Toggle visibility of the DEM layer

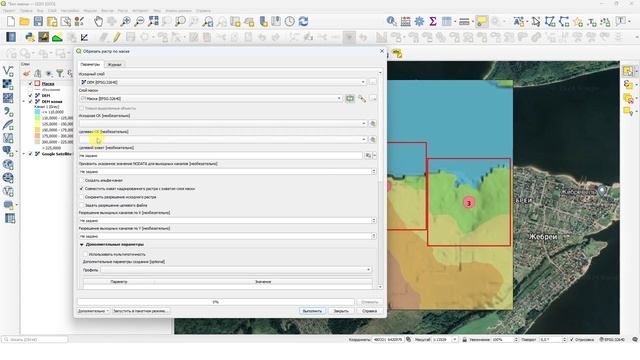point(30,96)
